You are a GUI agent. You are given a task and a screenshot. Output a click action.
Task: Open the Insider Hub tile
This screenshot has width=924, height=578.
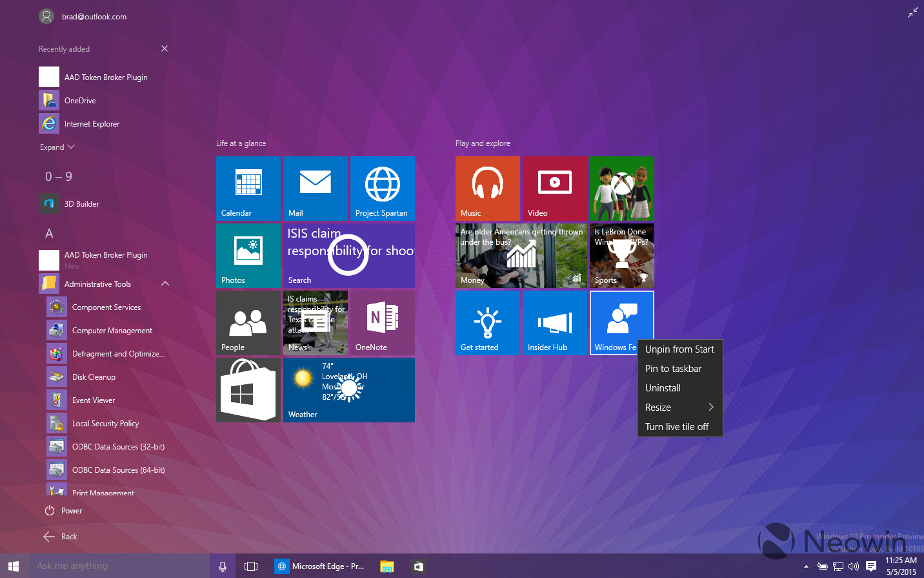click(555, 322)
